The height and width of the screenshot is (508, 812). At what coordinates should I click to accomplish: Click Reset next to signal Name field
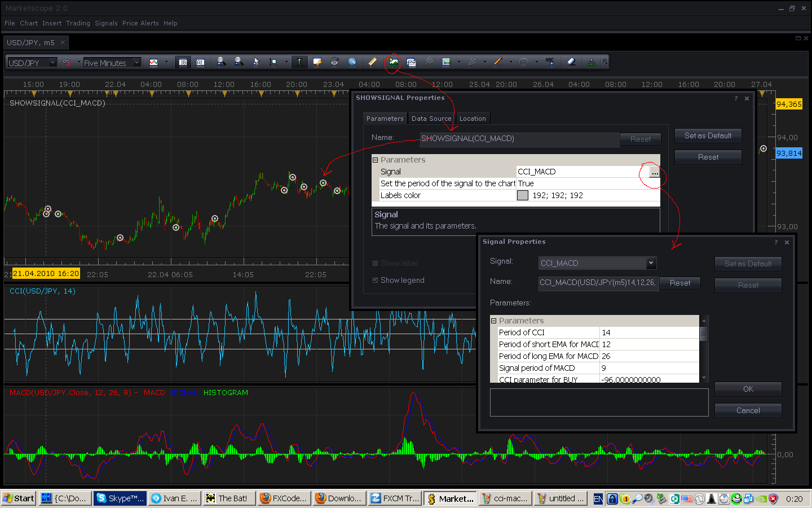680,283
